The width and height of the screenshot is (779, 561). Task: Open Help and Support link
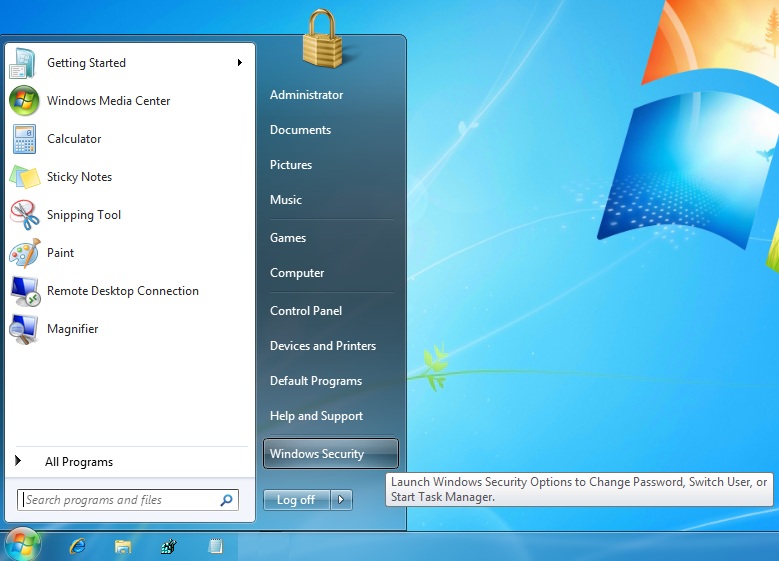click(x=316, y=416)
